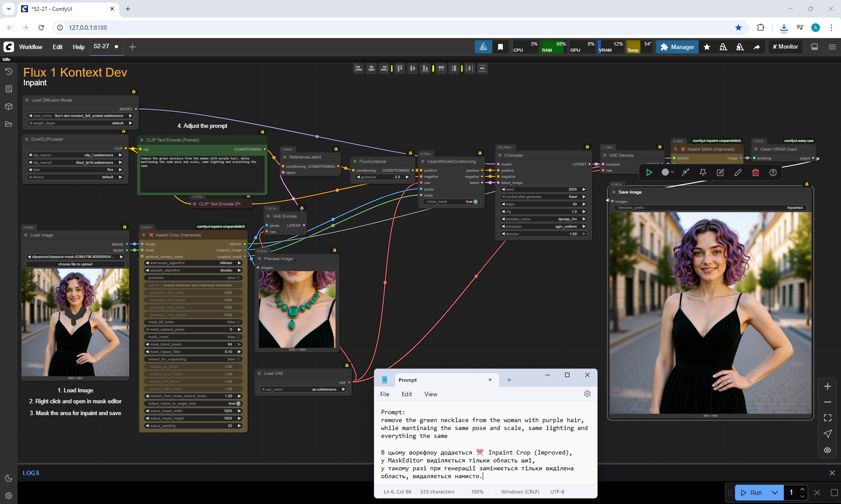Toggle output_resize_to_target_size switch
841x504 pixels.
(x=238, y=403)
